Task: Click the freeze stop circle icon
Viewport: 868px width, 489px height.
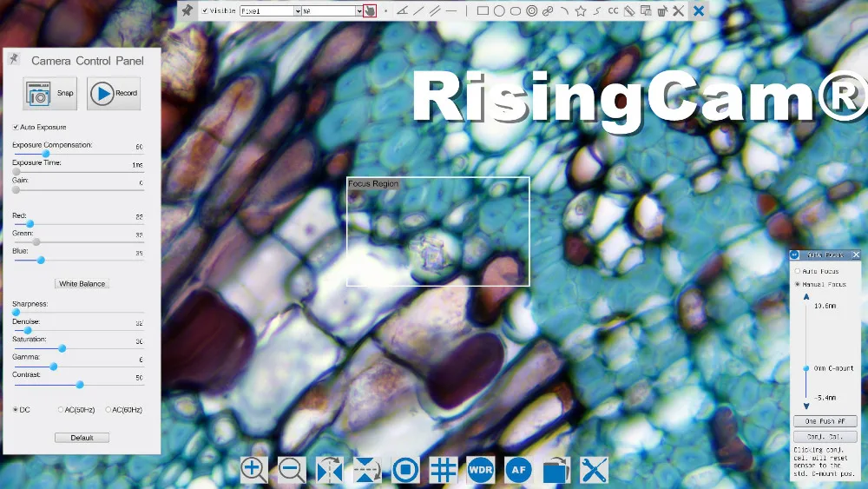Action: coord(405,470)
